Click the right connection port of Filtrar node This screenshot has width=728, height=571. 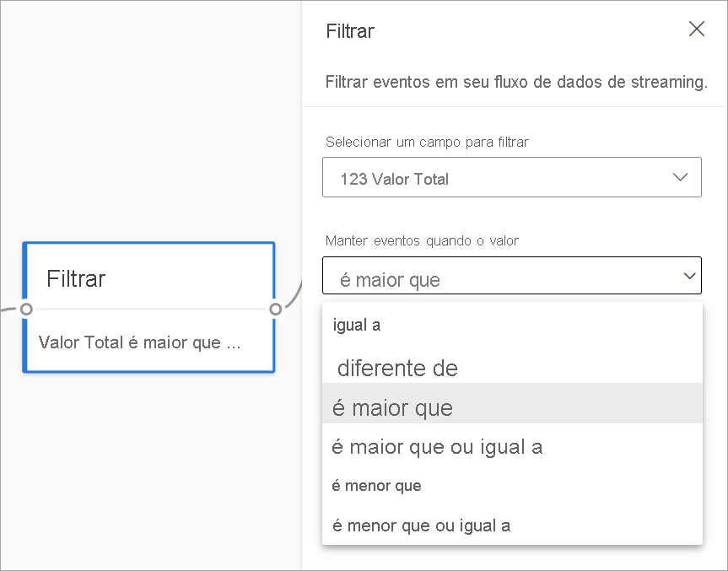273,309
